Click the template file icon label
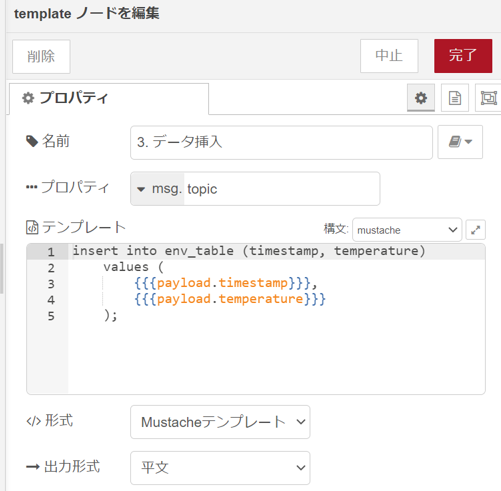The width and height of the screenshot is (501, 491). 32,228
